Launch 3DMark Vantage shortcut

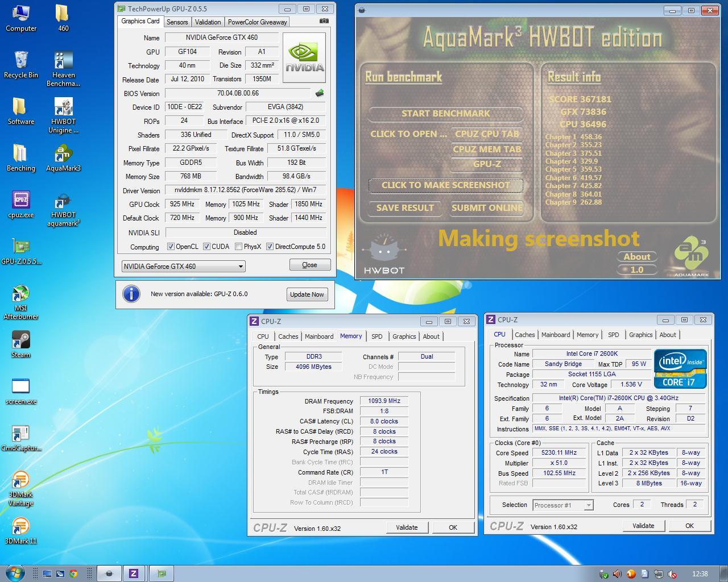coord(21,489)
